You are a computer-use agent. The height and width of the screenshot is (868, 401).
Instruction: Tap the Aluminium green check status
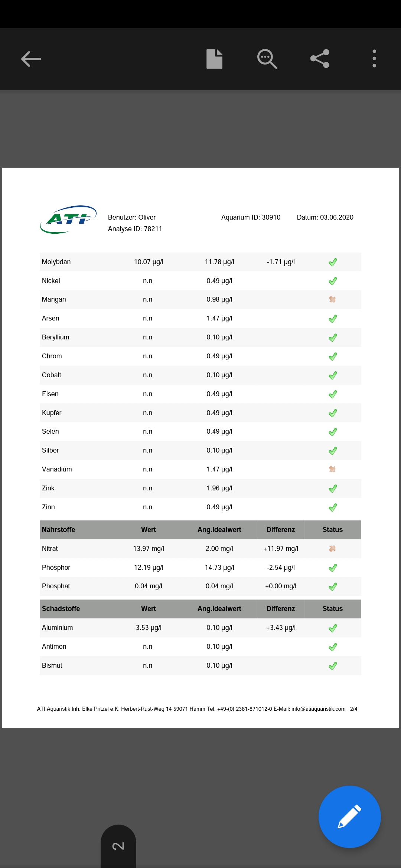click(333, 628)
